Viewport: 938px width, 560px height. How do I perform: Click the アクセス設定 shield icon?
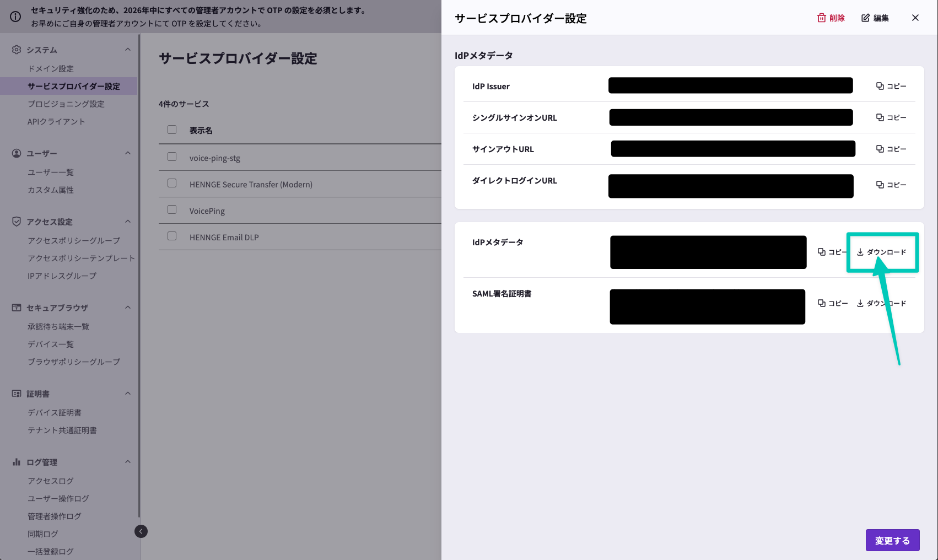pyautogui.click(x=17, y=222)
